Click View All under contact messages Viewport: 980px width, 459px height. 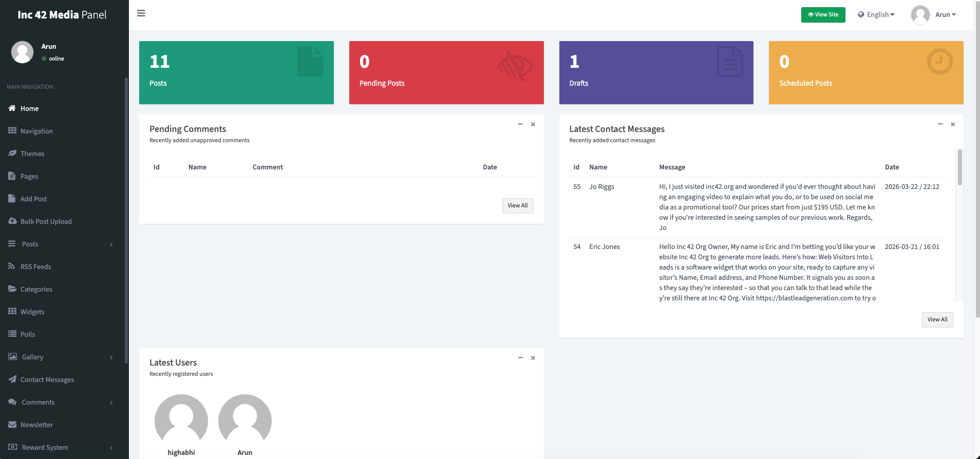click(937, 320)
